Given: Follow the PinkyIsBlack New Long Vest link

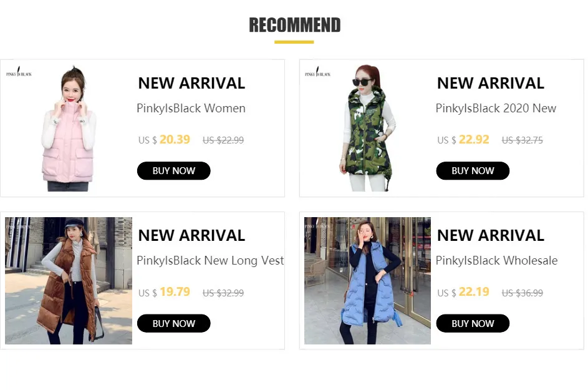Looking at the screenshot, I should click(x=210, y=261).
